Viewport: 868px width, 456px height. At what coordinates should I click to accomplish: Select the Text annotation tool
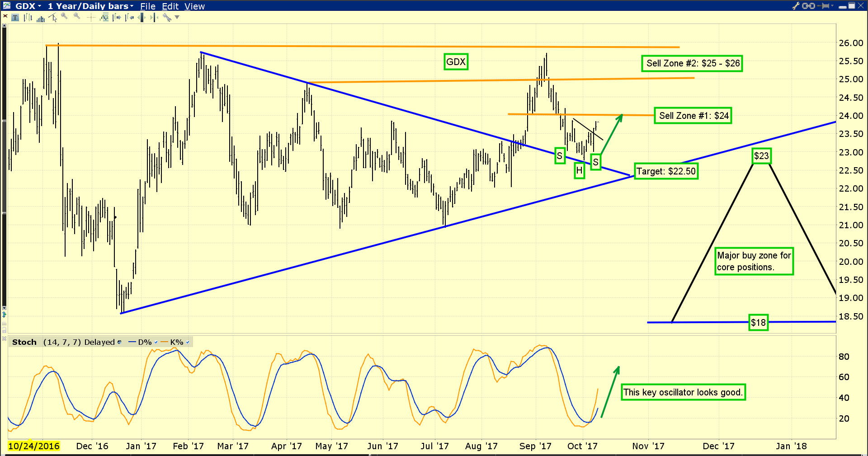pyautogui.click(x=15, y=18)
